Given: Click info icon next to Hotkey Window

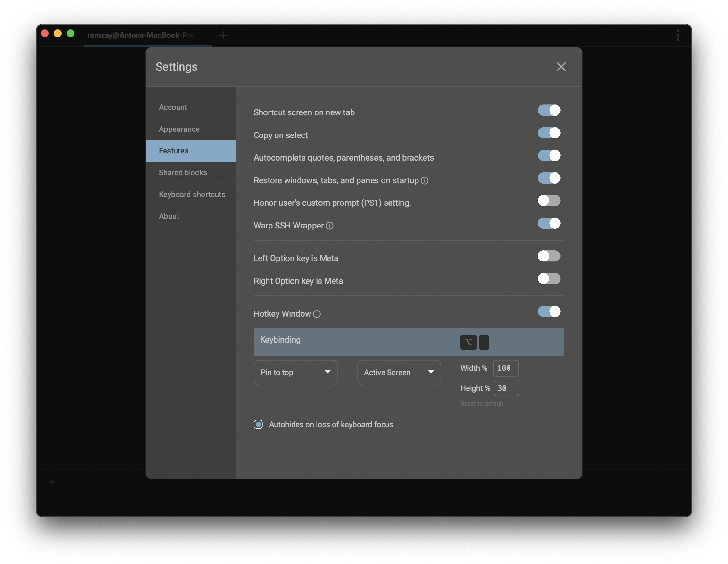Looking at the screenshot, I should click(x=317, y=314).
